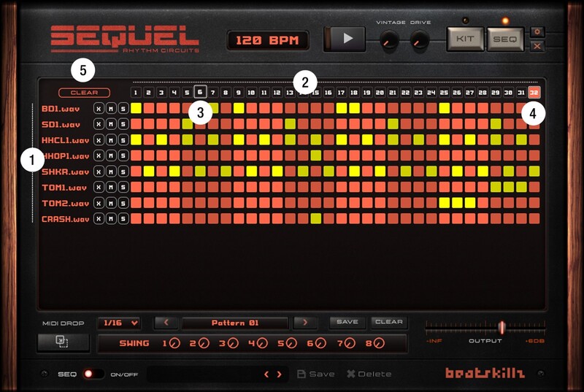Screen dimensions: 584x392
Task: Click Delete in the bottom preset bar
Action: (369, 374)
